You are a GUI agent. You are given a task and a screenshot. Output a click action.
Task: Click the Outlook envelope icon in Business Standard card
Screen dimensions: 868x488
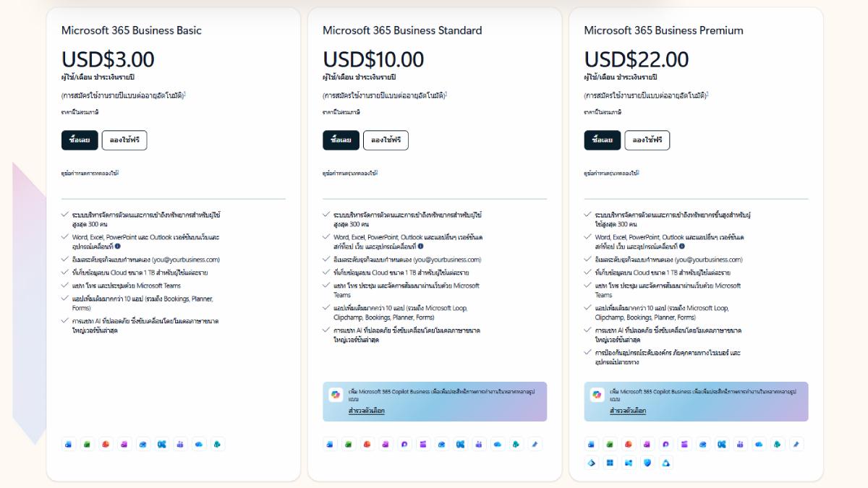click(x=442, y=444)
